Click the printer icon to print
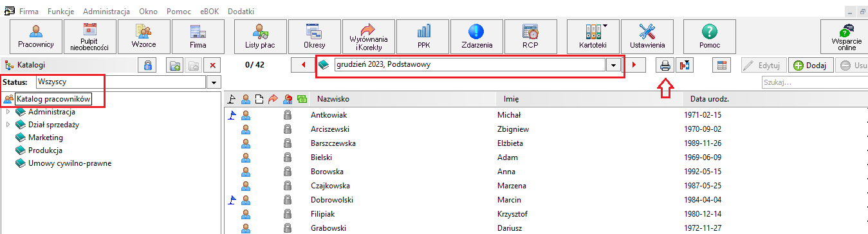Screen dimensions: 868x234 665,65
